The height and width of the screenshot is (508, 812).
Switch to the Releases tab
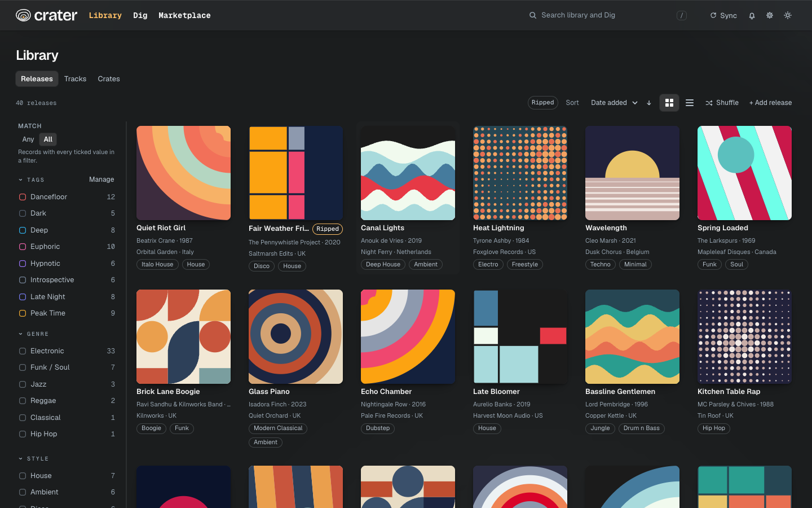(x=37, y=79)
